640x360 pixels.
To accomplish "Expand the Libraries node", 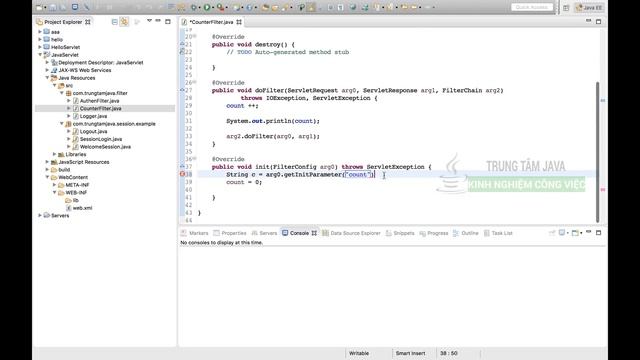I will (x=55, y=154).
